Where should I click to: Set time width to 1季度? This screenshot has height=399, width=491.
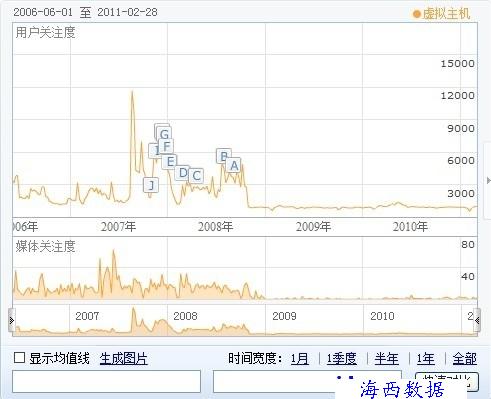click(341, 359)
